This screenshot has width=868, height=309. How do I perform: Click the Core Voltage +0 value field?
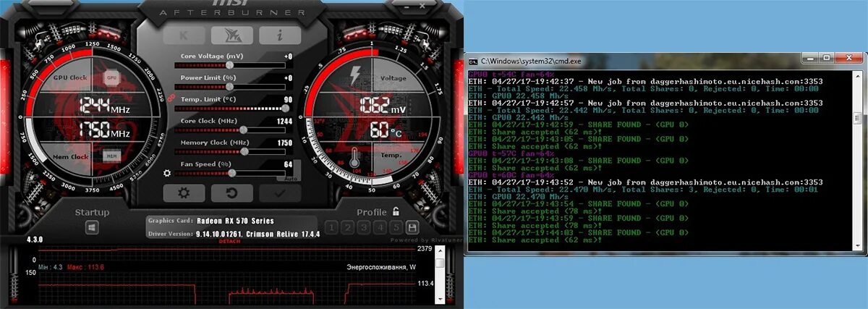point(288,56)
